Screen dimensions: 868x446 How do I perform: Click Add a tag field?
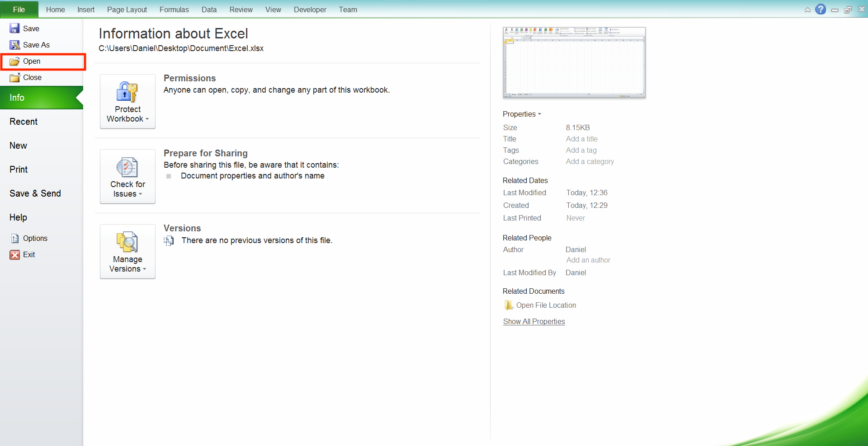point(581,150)
